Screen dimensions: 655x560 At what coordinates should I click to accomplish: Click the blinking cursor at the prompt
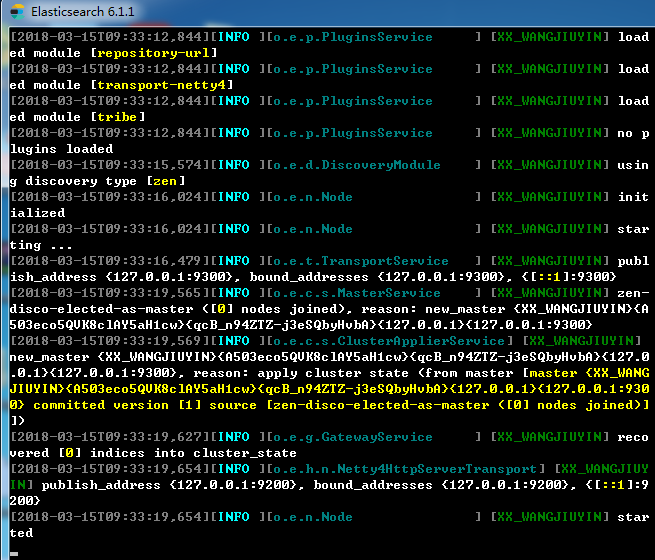14,554
